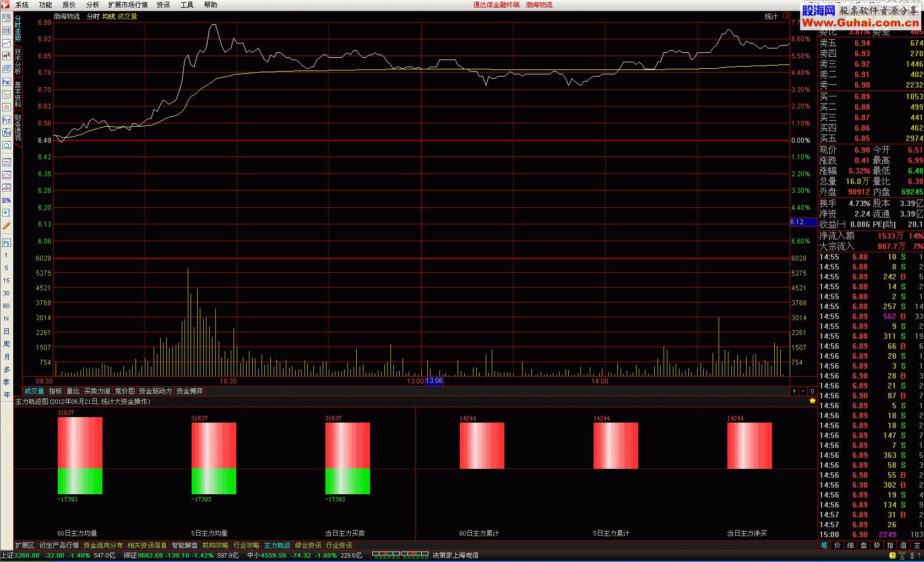Click the 0 reset button on indicator bar
This screenshot has width=924, height=562.
tap(812, 391)
